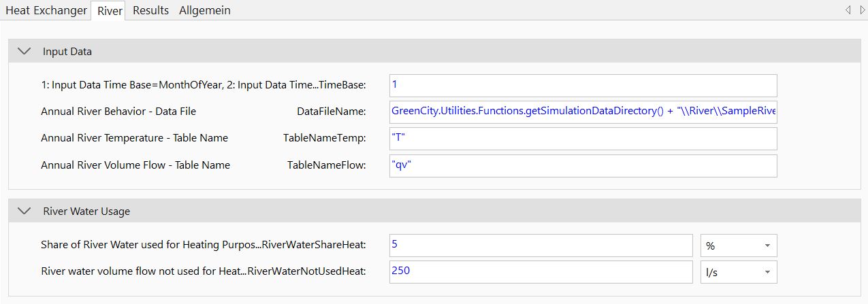Click the TableNameFlow: label
Image resolution: width=868 pixels, height=304 pixels.
click(x=327, y=165)
